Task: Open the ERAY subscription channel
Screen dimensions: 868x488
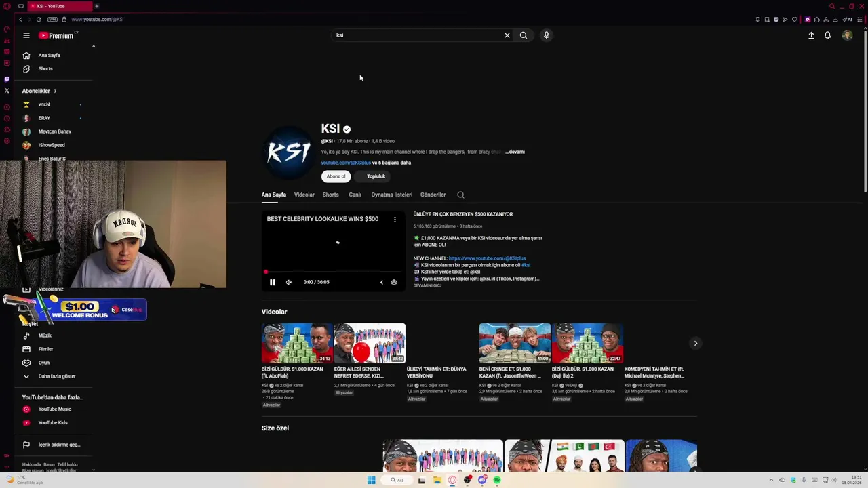Action: point(43,118)
